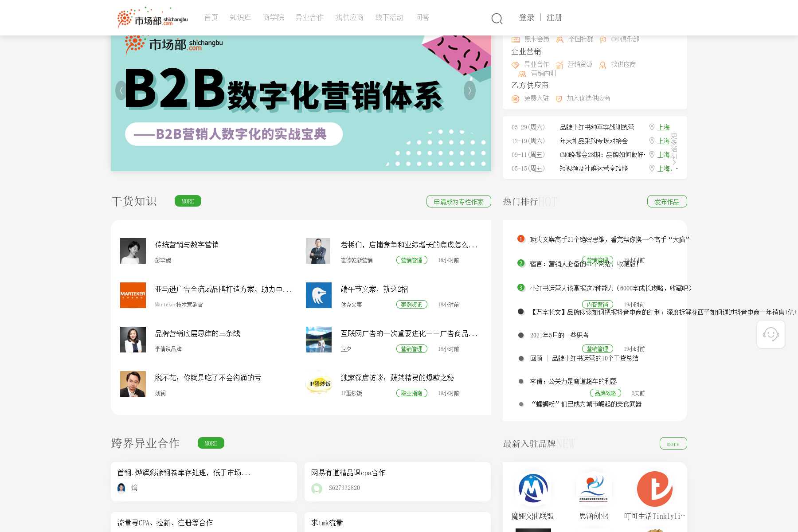Click the 加入优选供应商 shield icon

point(559,99)
